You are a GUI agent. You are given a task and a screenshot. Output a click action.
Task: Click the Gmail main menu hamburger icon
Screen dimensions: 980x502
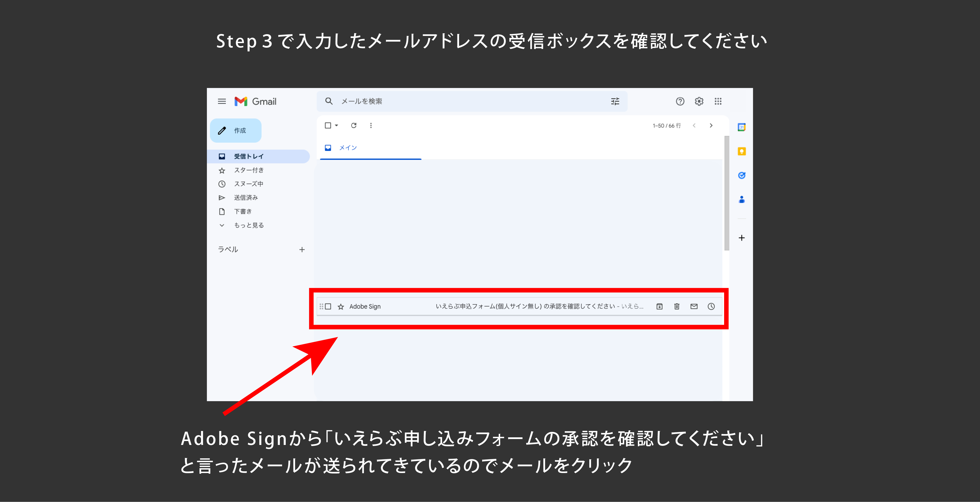(222, 101)
